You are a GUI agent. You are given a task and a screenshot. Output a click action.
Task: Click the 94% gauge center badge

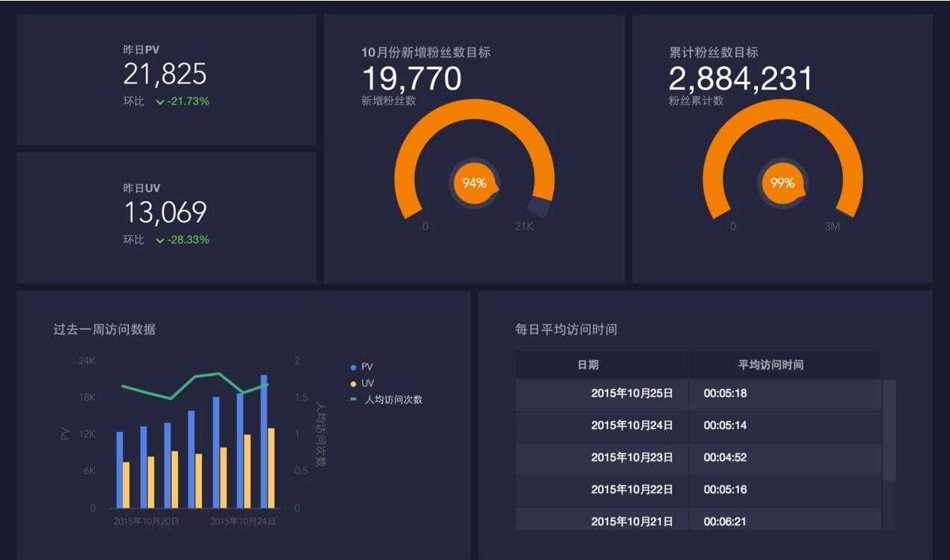pyautogui.click(x=475, y=183)
